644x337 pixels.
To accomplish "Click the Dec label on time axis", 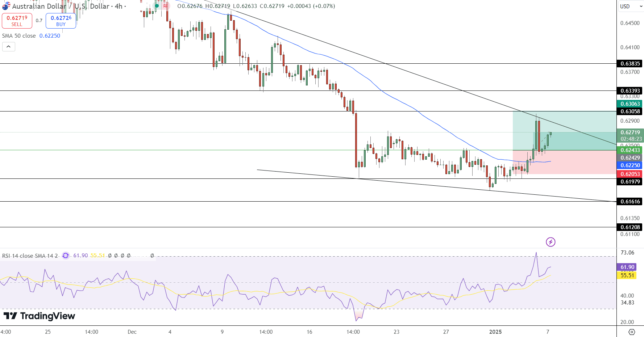I will [132, 332].
